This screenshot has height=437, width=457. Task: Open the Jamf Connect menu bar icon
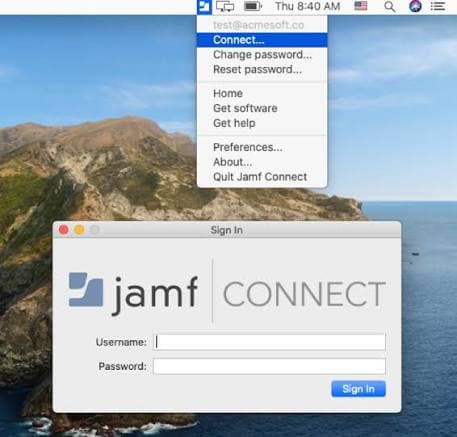pos(204,7)
